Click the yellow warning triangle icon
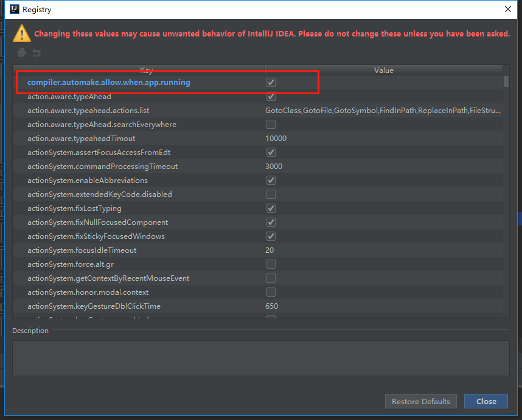This screenshot has width=522, height=420. (22, 33)
